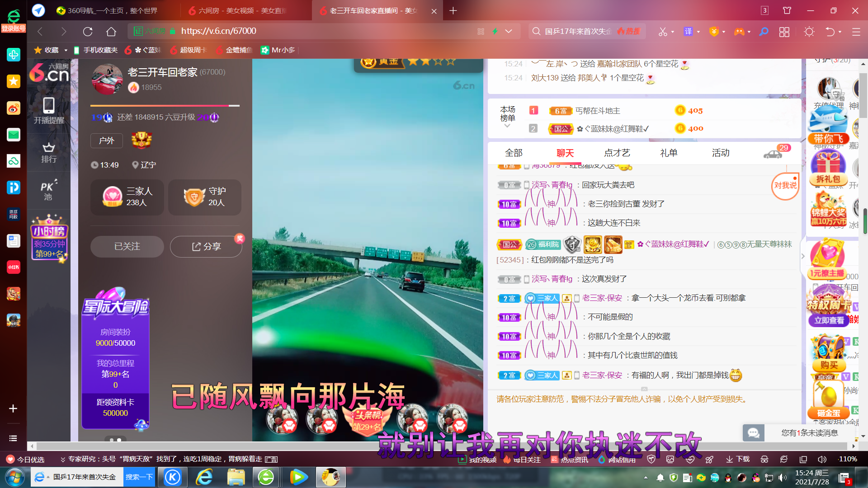Image resolution: width=868 pixels, height=488 pixels.
Task: Open the 排行 ranking crown icon
Action: [x=48, y=153]
